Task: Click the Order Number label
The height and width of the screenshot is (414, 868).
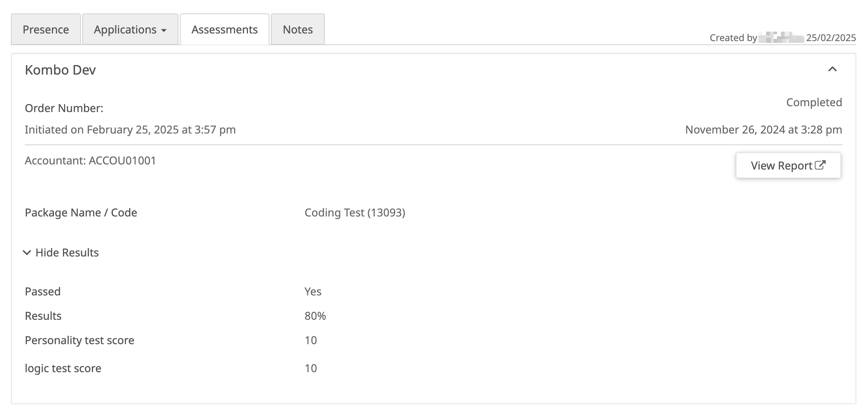Action: pos(64,108)
